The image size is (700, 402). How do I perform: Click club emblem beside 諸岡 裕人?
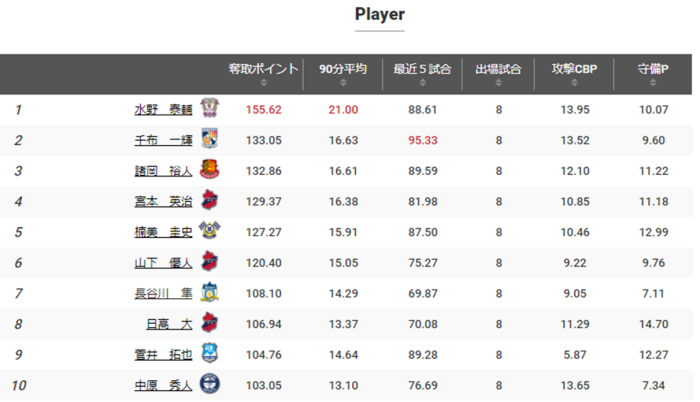tap(210, 170)
